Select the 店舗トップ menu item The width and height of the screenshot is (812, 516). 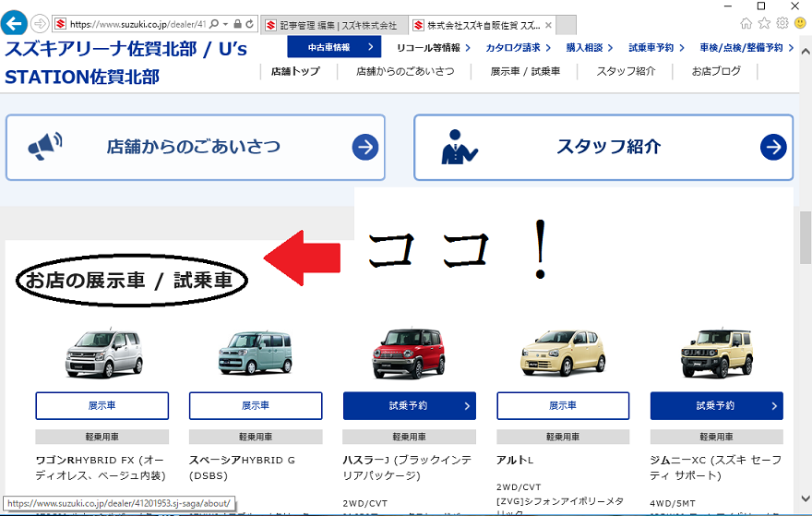pyautogui.click(x=295, y=71)
